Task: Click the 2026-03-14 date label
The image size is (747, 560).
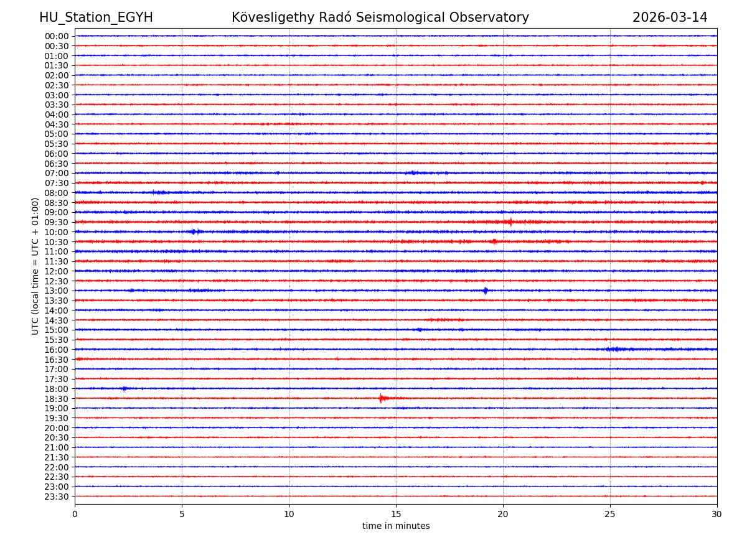Action: coord(670,18)
